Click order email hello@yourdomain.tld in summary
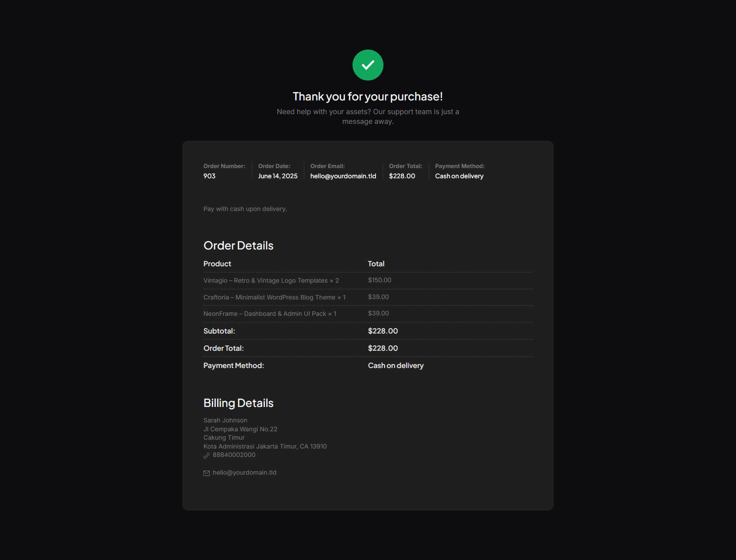 [x=343, y=176]
